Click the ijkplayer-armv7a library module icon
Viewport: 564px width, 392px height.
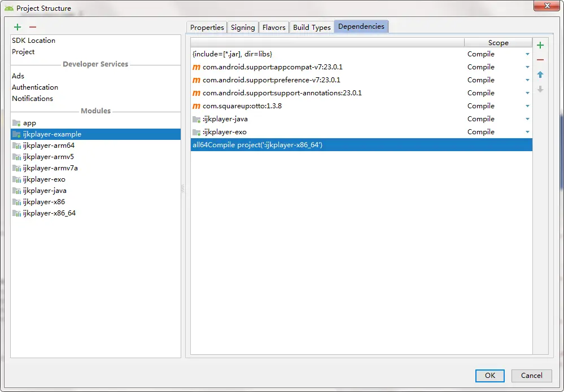(x=16, y=168)
